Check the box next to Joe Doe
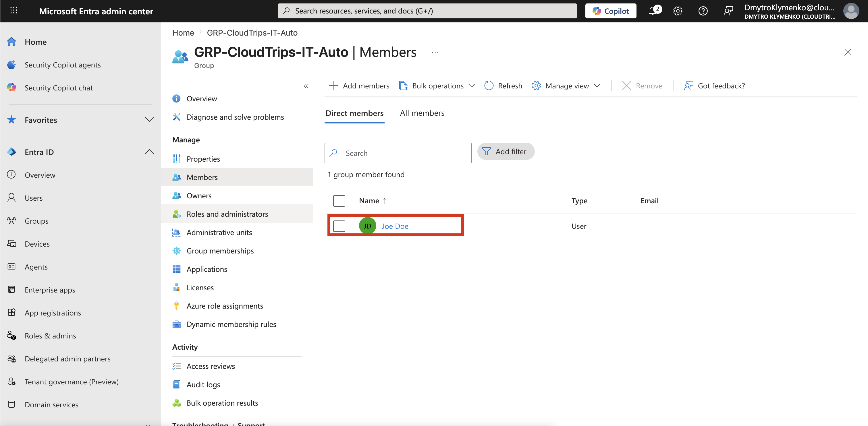Image resolution: width=868 pixels, height=426 pixels. tap(339, 226)
